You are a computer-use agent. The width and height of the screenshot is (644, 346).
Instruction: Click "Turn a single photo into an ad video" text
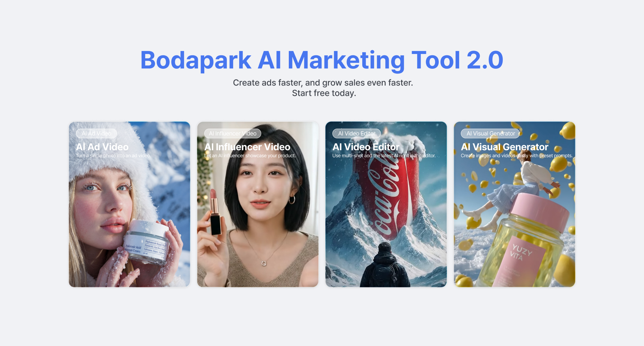pos(113,156)
